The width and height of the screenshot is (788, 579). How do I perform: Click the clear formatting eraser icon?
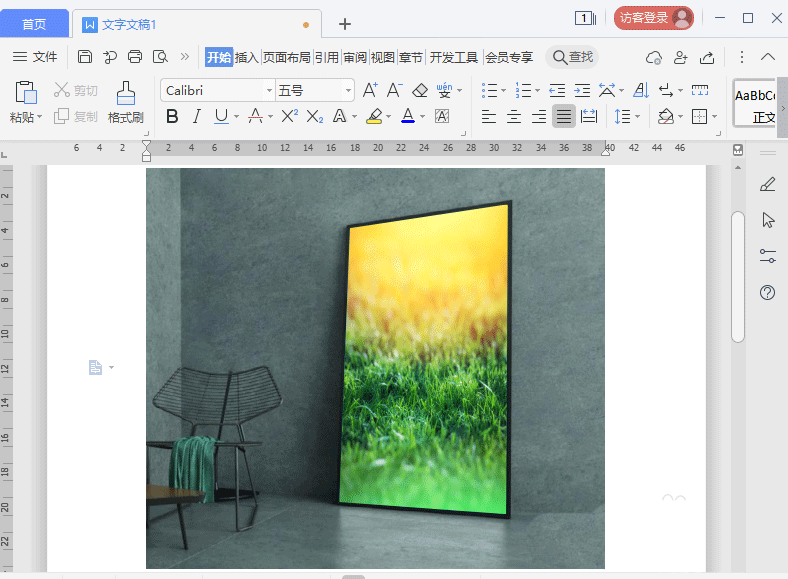coord(419,91)
